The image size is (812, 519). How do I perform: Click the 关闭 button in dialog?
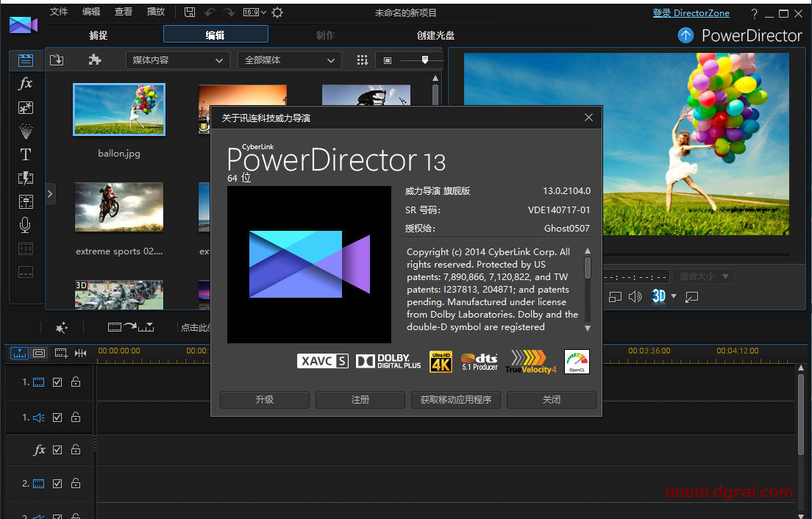click(552, 400)
